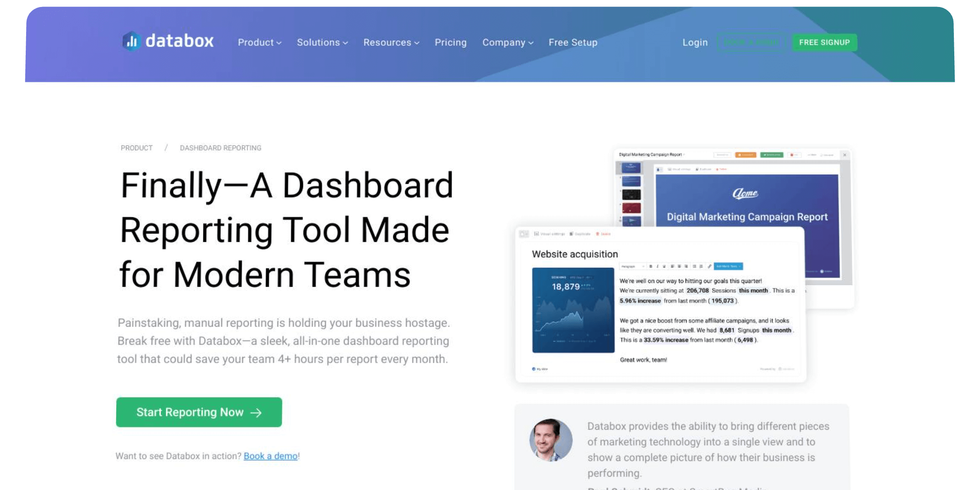Open Visual settings via its icon

pyautogui.click(x=537, y=234)
